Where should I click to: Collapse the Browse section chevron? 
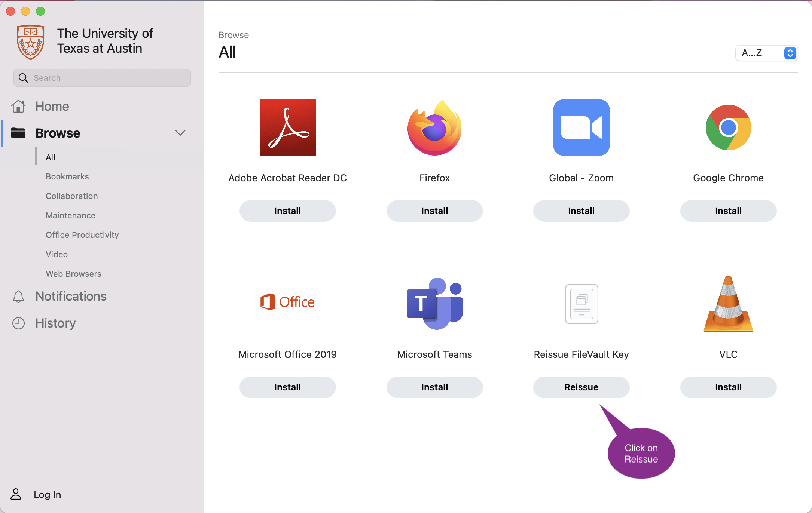click(x=180, y=133)
